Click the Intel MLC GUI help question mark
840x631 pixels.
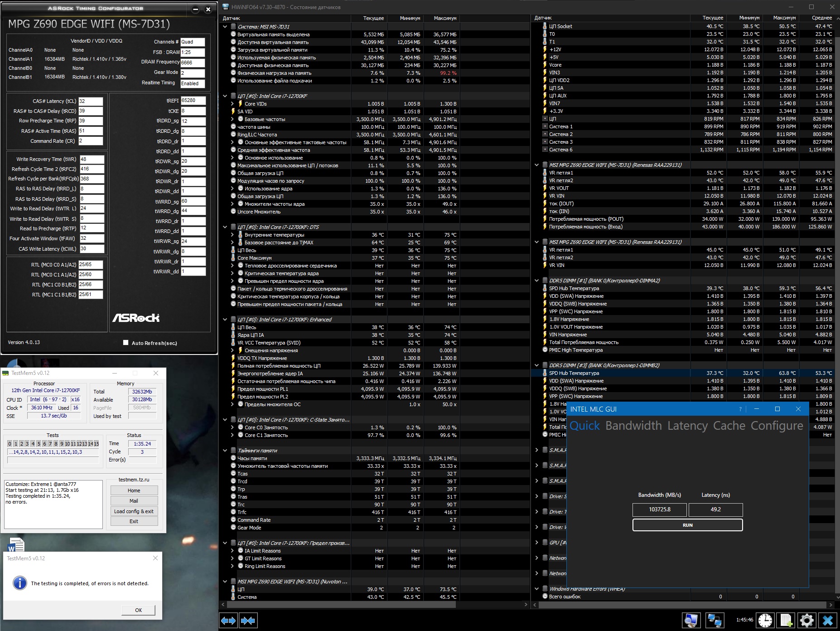[x=740, y=409]
